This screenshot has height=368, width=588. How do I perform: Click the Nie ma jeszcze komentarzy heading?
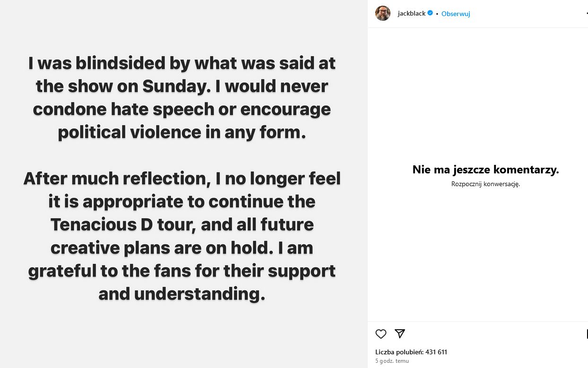pyautogui.click(x=485, y=170)
